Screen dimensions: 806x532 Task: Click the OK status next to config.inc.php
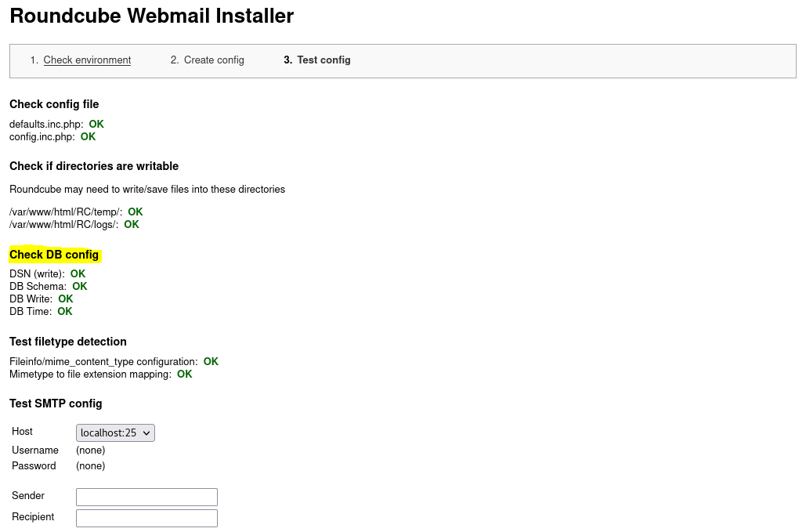pyautogui.click(x=88, y=137)
